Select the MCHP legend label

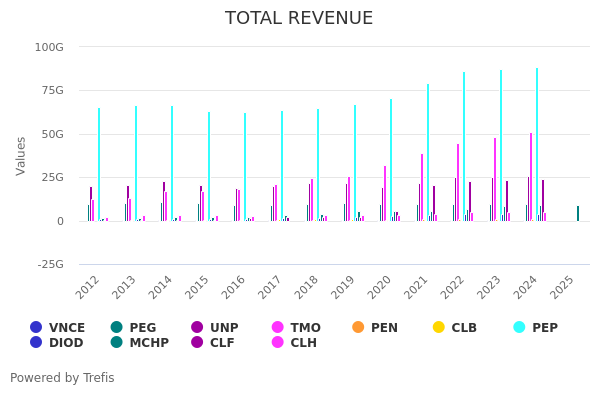148,343
